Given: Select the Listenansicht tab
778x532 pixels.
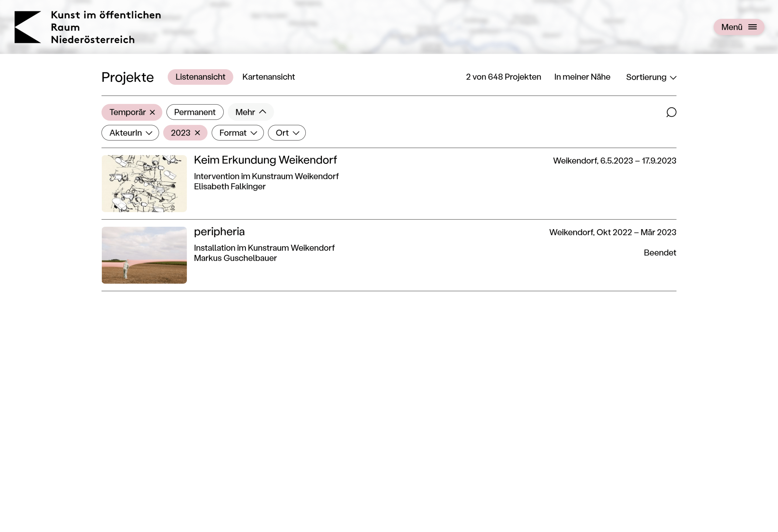Looking at the screenshot, I should click(x=200, y=77).
